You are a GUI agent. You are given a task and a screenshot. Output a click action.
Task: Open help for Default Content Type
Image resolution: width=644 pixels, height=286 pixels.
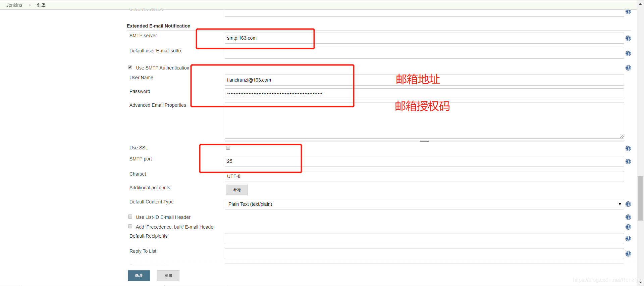click(628, 204)
